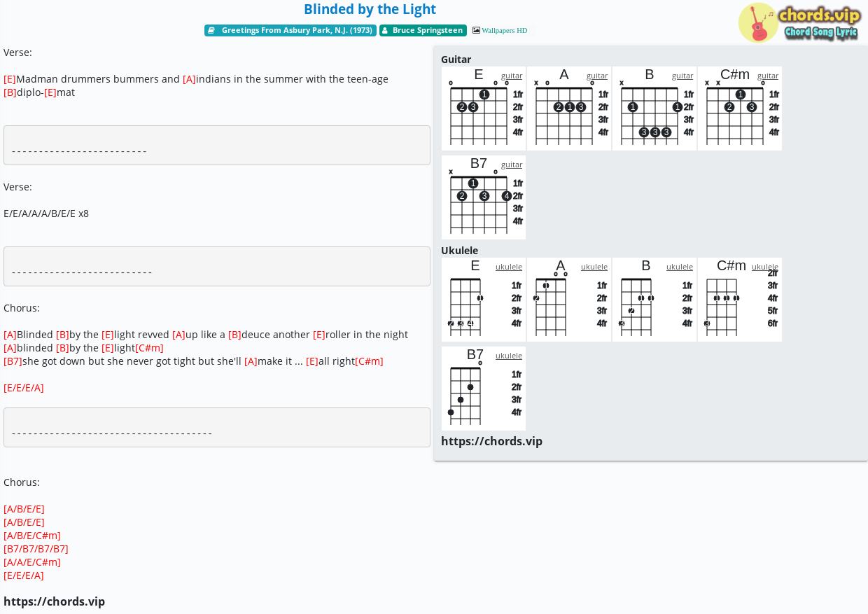Viewport: 868px width, 614px height.
Task: Click the [E] chord before "light revved"
Action: tap(108, 335)
